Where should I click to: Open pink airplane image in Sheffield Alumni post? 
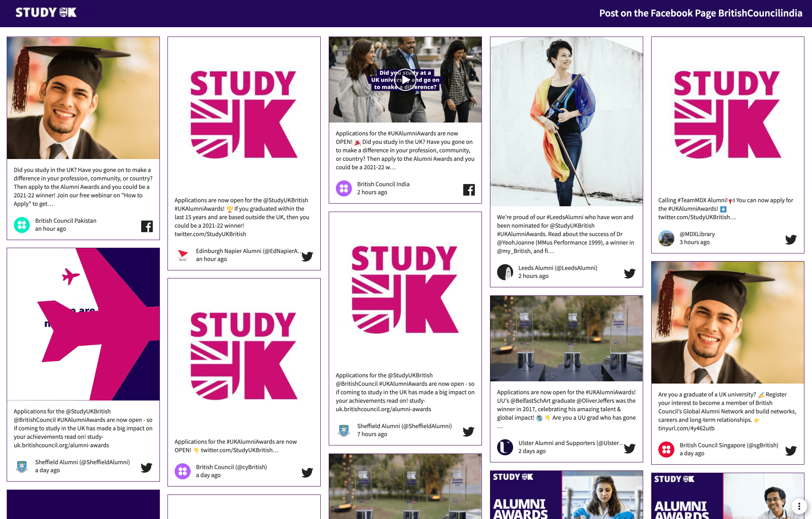pos(83,324)
